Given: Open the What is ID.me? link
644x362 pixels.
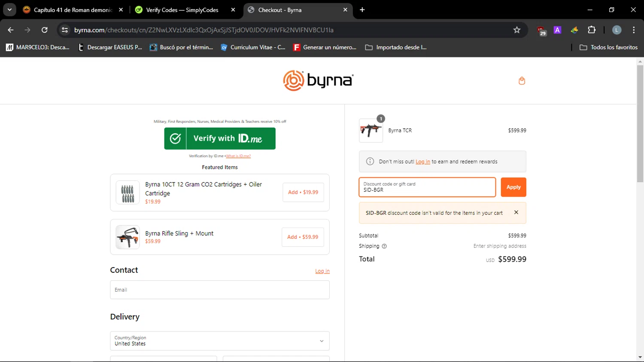Looking at the screenshot, I should [x=238, y=156].
